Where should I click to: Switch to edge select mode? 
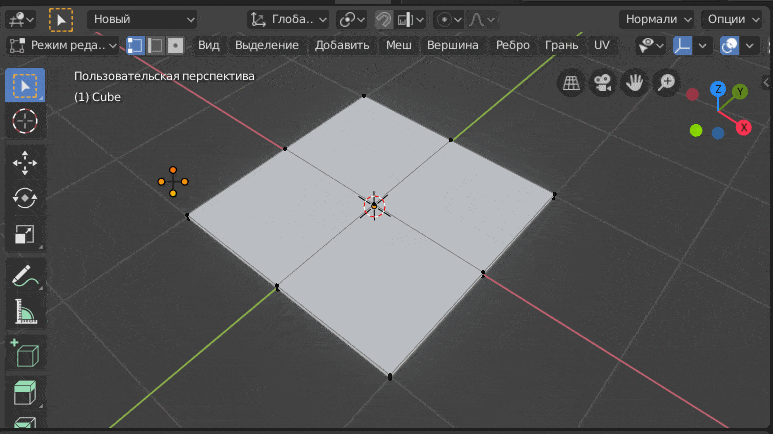pyautogui.click(x=155, y=45)
